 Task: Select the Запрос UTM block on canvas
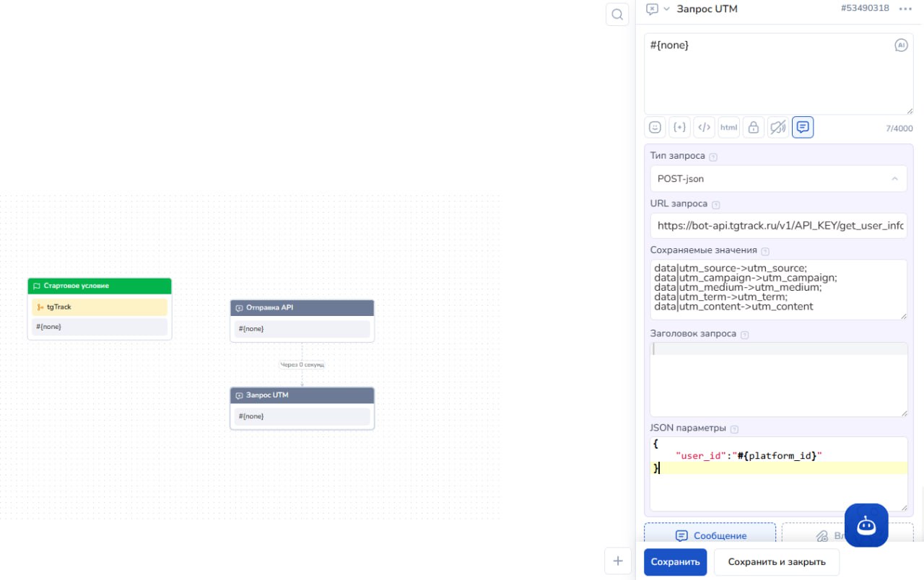[302, 395]
